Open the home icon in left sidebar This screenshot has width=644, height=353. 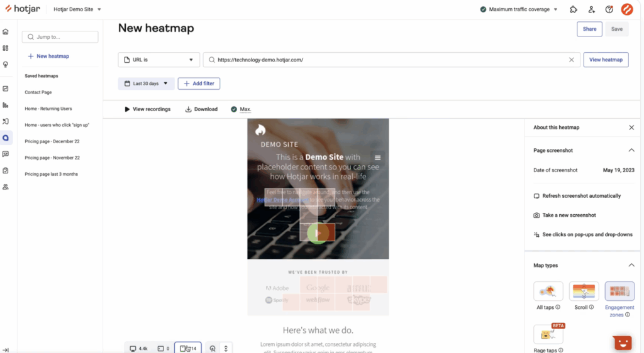(6, 31)
